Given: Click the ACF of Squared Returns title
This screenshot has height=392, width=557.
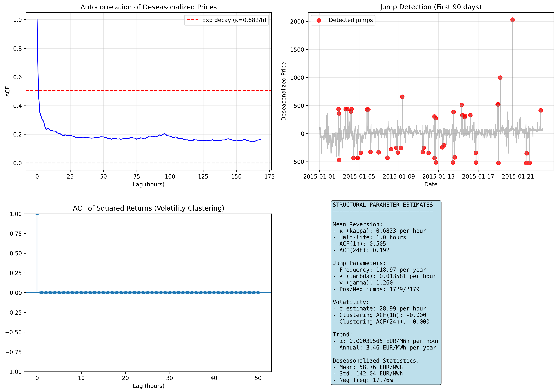Looking at the screenshot, I should (x=148, y=208).
